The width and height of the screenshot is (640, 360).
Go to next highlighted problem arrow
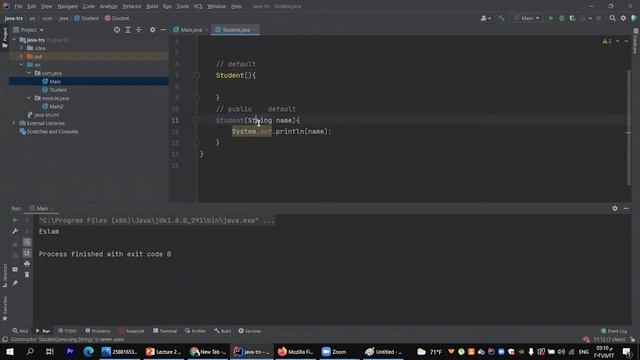[x=626, y=41]
